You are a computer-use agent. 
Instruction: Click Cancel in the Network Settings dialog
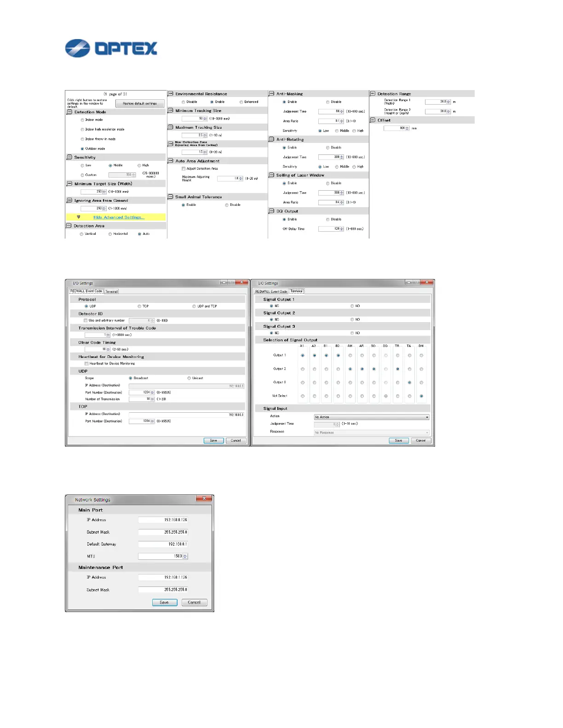(194, 602)
